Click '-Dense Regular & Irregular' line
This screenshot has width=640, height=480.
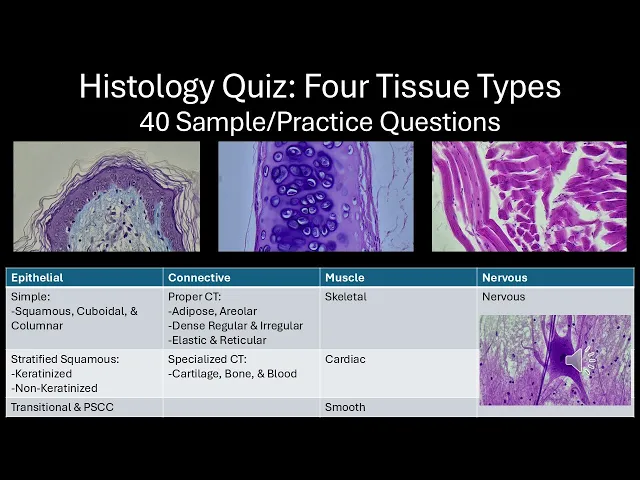pos(235,326)
